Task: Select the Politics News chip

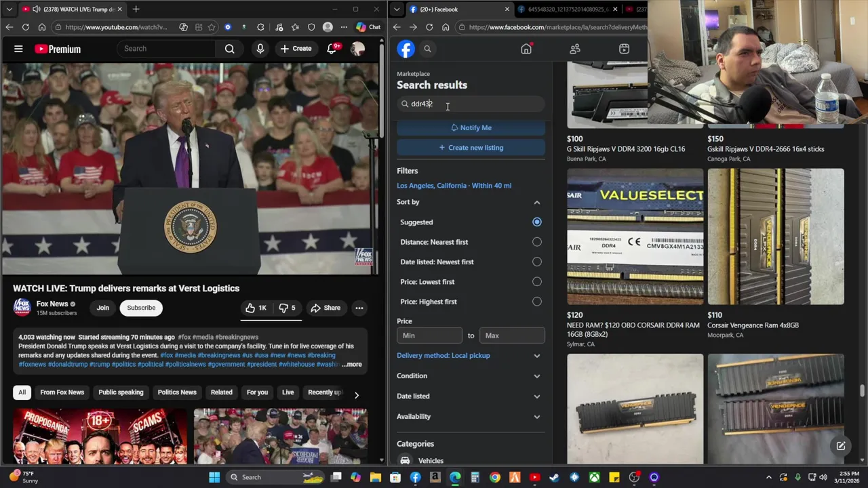Action: pos(177,392)
